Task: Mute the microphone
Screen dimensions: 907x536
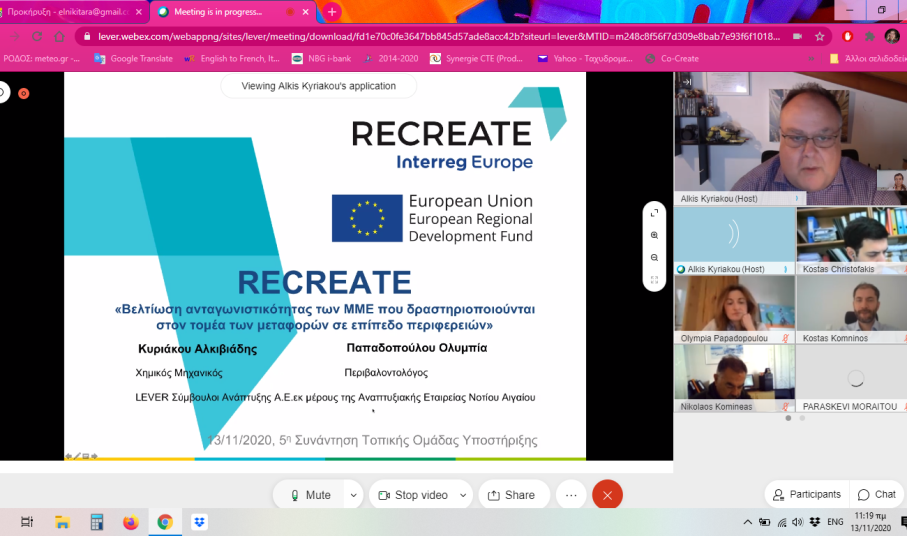Action: coord(310,495)
